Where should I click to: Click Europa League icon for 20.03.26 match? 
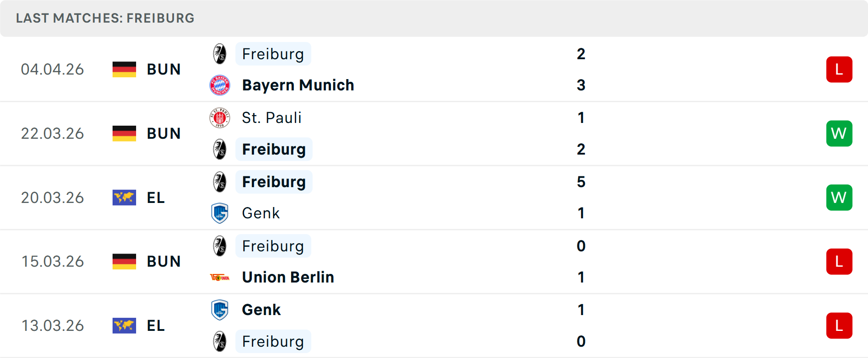[124, 198]
